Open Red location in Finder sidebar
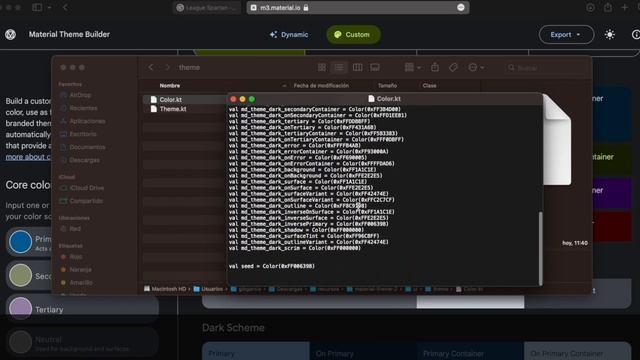This screenshot has height=360, width=640. 75,229
